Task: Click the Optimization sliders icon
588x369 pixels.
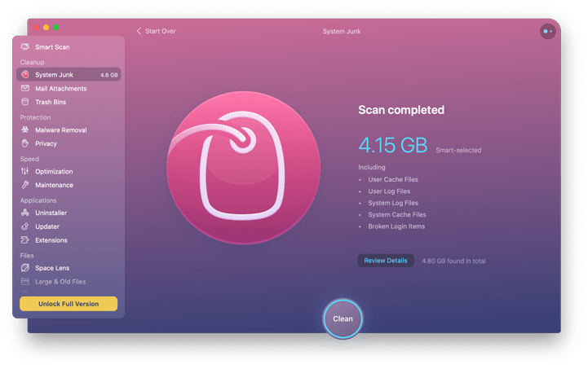Action: click(25, 171)
